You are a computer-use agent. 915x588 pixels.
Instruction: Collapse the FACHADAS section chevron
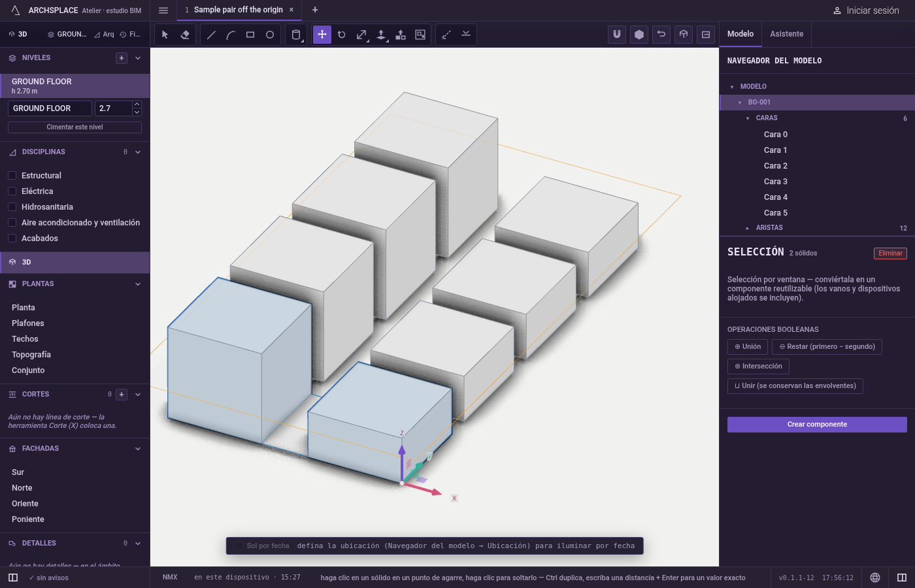click(138, 449)
